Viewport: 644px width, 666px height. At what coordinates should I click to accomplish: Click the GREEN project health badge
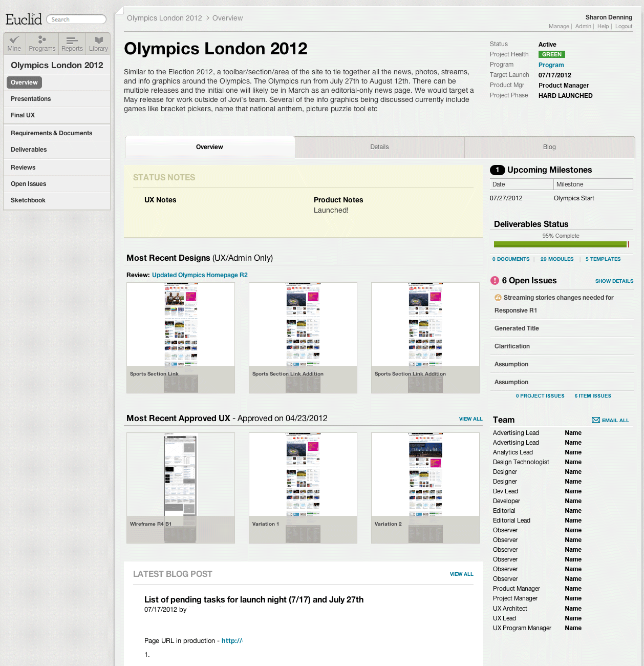coord(552,54)
